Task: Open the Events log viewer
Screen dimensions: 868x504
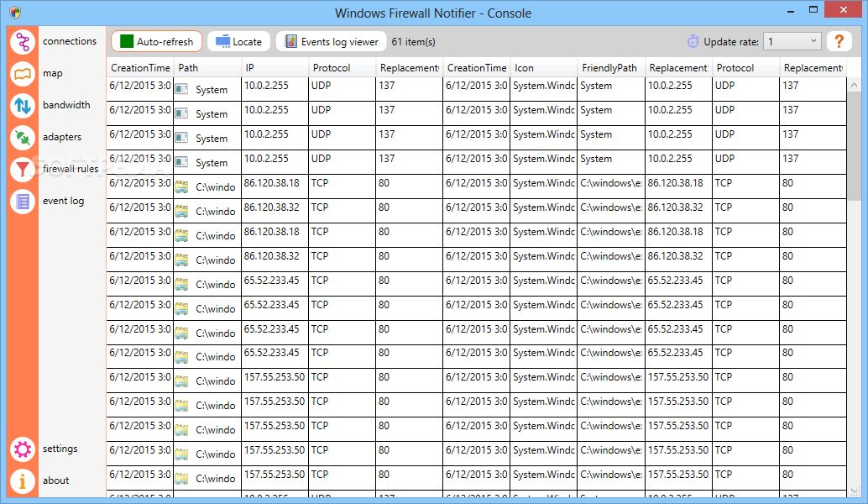Action: pyautogui.click(x=331, y=41)
